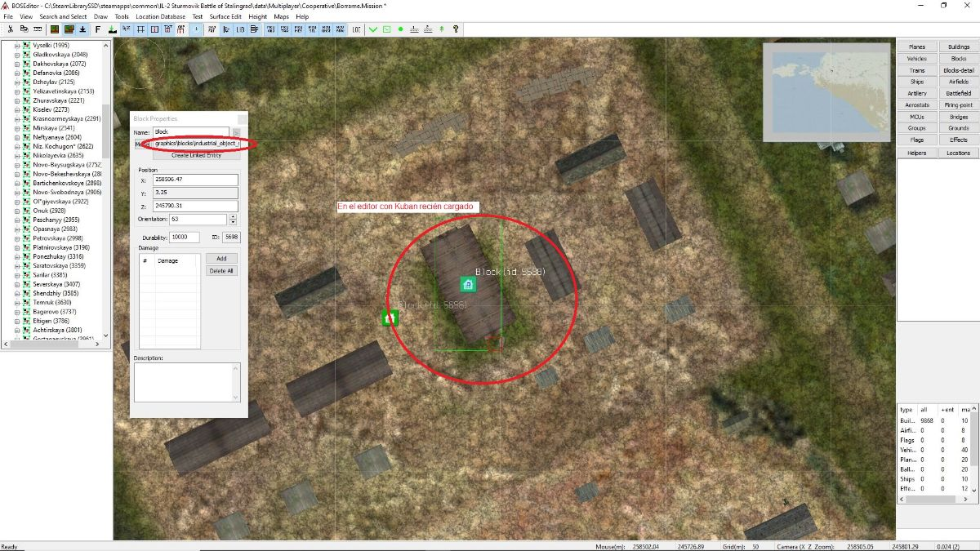Open the Airfields object category

(x=959, y=82)
